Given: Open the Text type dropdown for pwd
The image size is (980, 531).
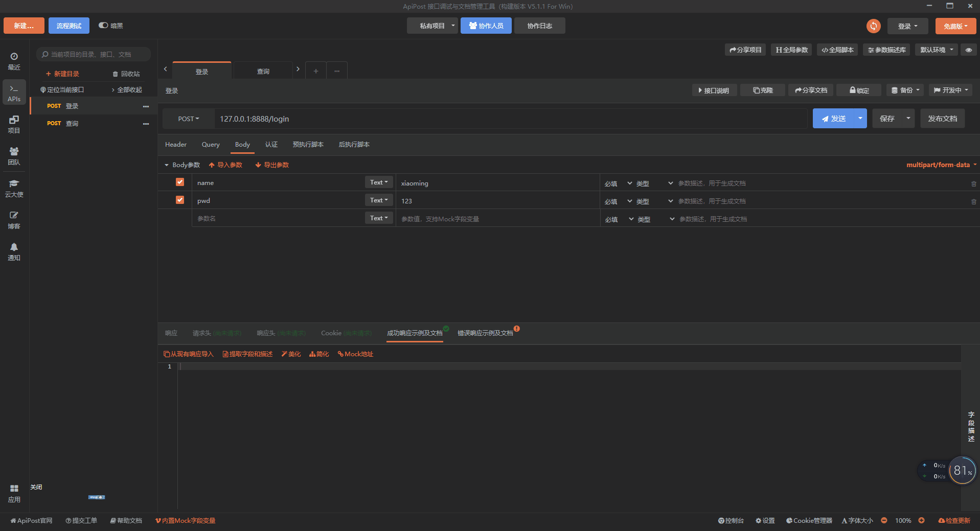Looking at the screenshot, I should coord(379,200).
